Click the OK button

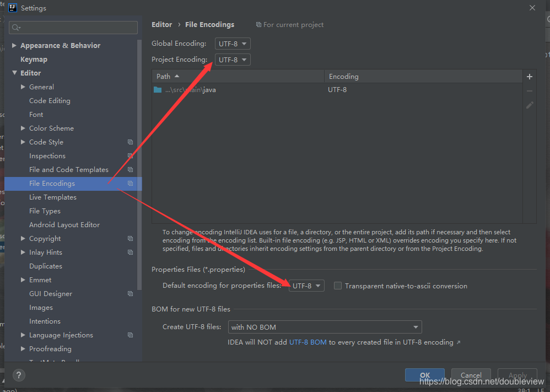pos(425,375)
